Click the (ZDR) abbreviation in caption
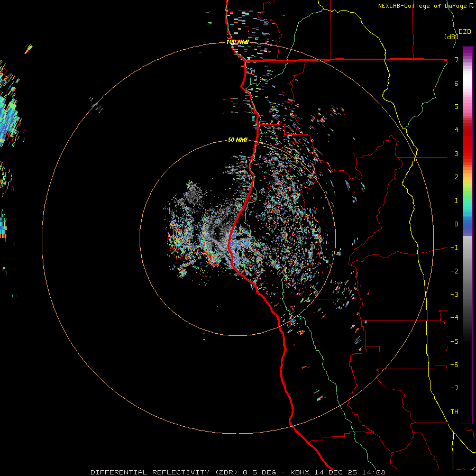 tap(226, 472)
